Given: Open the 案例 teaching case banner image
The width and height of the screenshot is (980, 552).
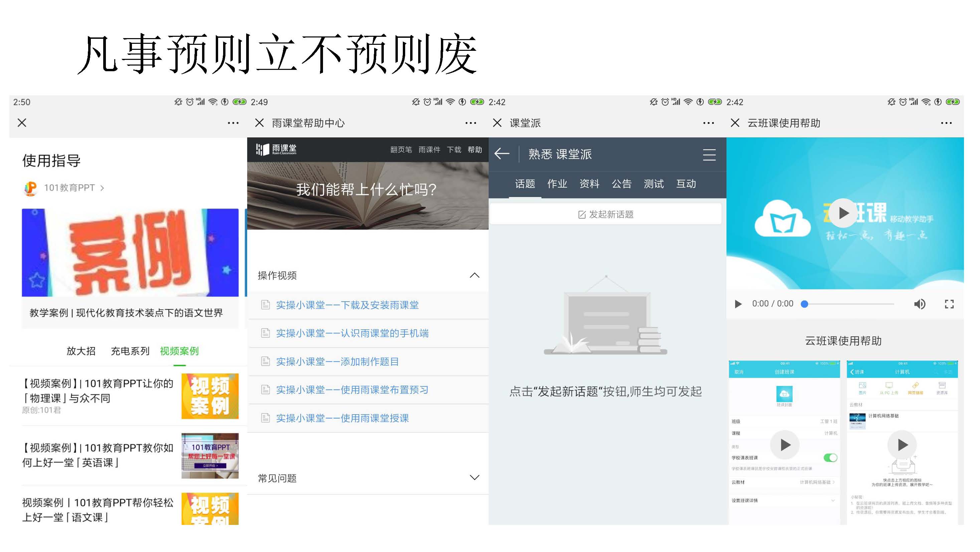Looking at the screenshot, I should point(130,253).
